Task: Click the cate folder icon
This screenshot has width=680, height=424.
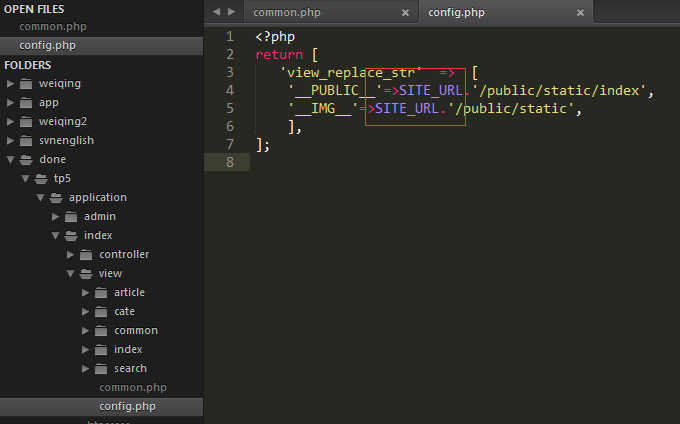Action: click(x=101, y=312)
